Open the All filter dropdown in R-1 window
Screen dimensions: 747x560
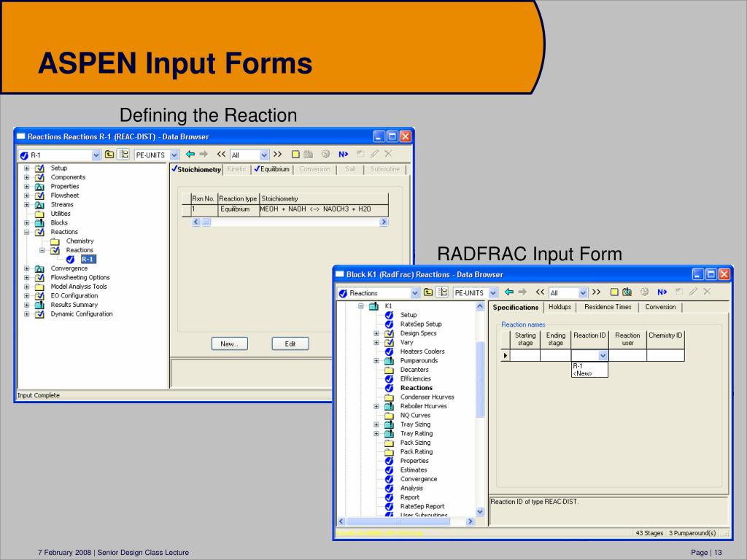264,155
